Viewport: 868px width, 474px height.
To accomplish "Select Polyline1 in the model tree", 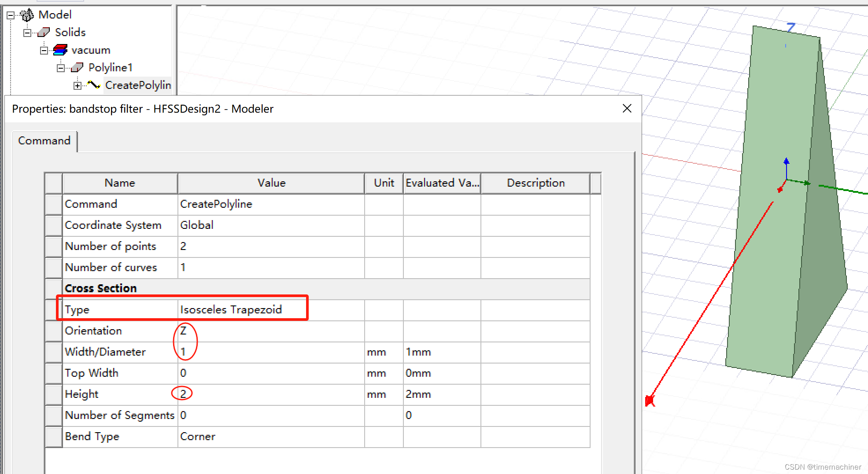I will (111, 67).
